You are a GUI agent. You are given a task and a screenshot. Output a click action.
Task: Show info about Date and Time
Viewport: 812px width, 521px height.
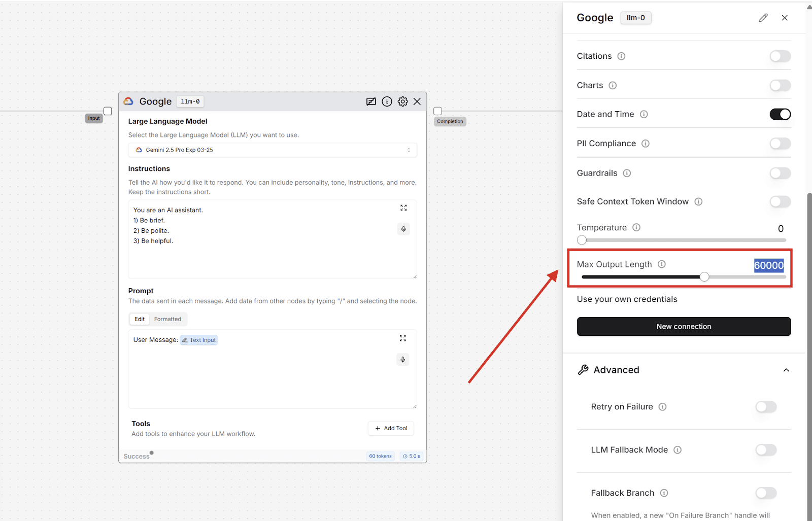point(644,114)
